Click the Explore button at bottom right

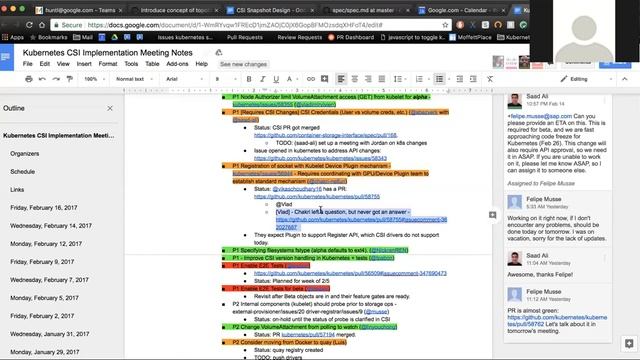point(629,343)
